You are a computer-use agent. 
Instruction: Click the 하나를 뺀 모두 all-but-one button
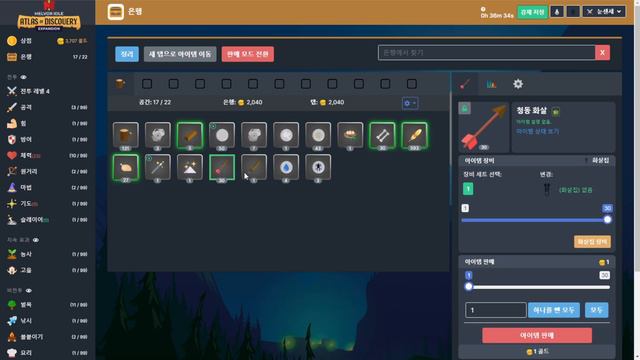click(554, 310)
